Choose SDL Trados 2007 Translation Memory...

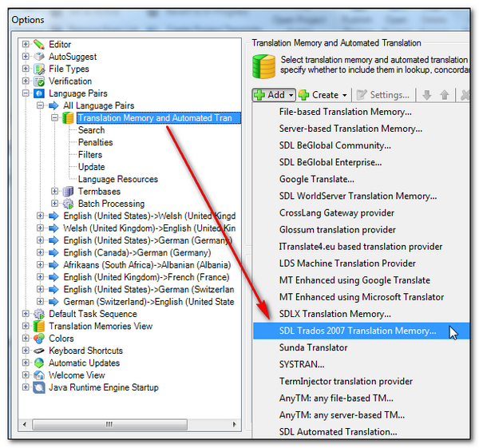point(361,331)
